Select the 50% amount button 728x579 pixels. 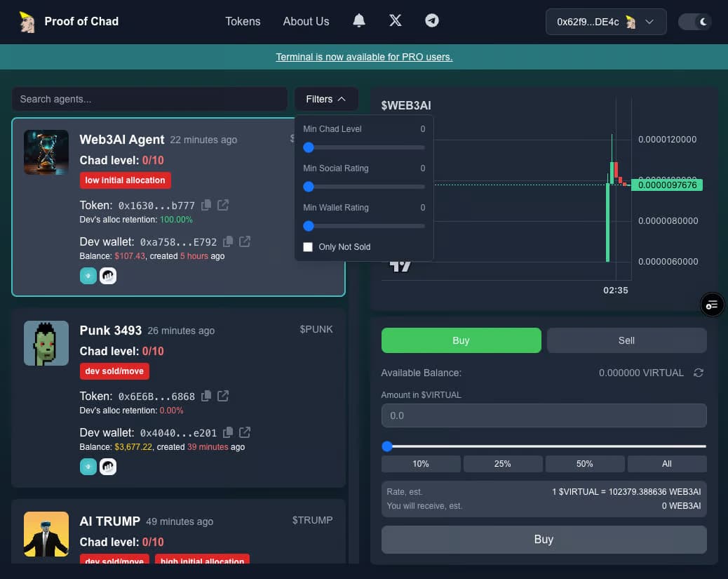pos(584,463)
